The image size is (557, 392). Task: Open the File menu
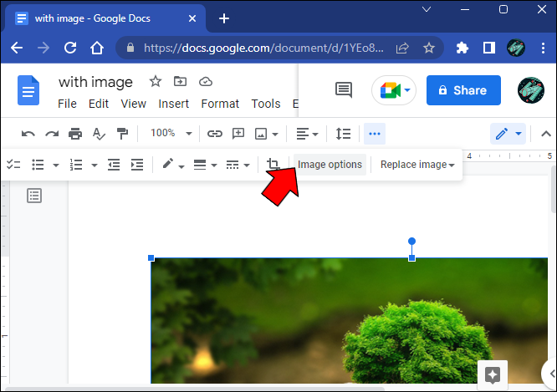tap(67, 104)
